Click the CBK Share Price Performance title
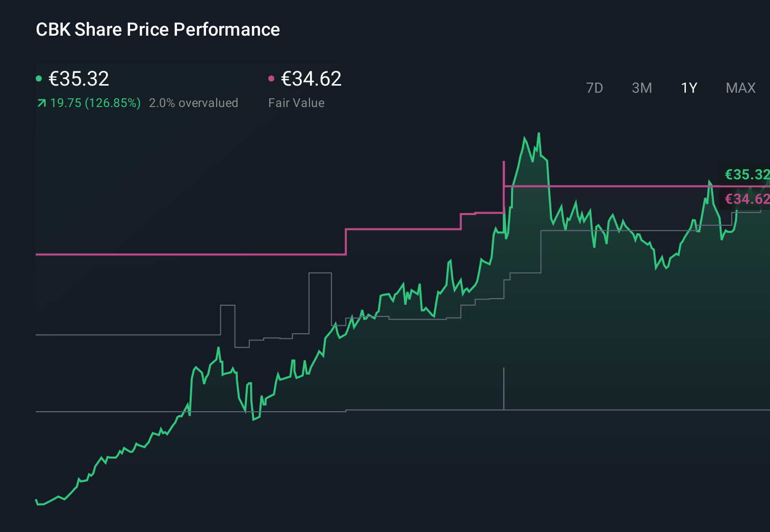The width and height of the screenshot is (770, 532). [158, 30]
